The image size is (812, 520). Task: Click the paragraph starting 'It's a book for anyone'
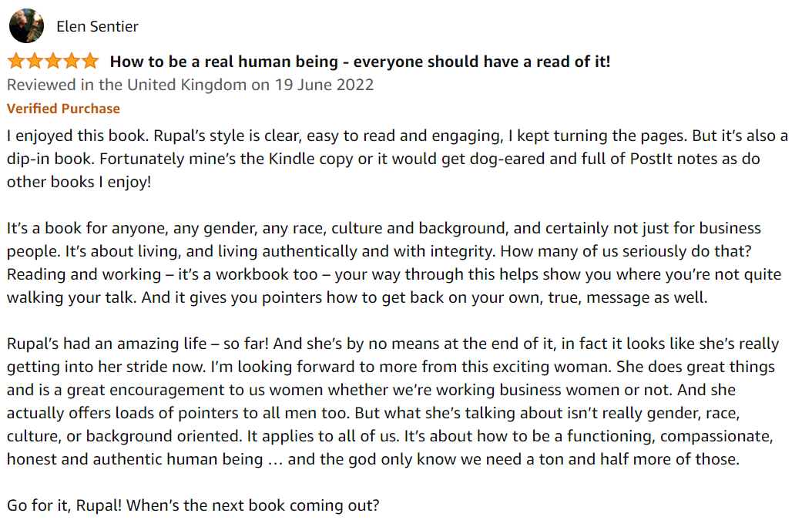click(x=394, y=263)
